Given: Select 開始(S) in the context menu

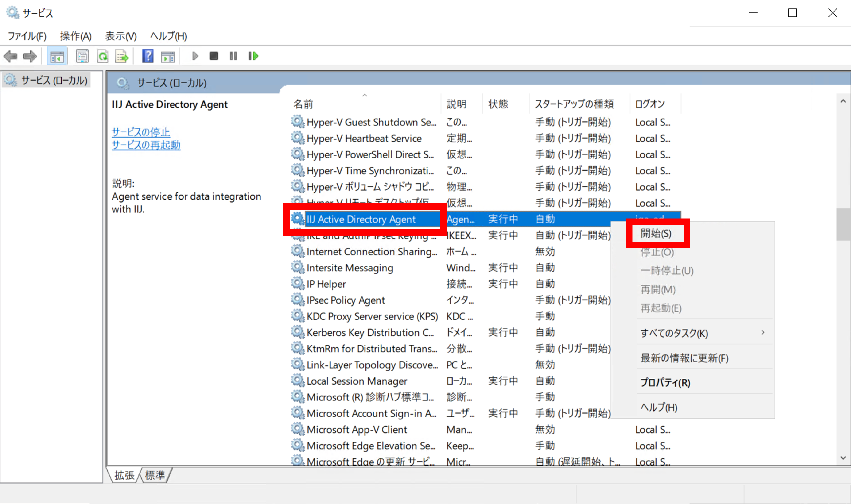Looking at the screenshot, I should point(656,233).
